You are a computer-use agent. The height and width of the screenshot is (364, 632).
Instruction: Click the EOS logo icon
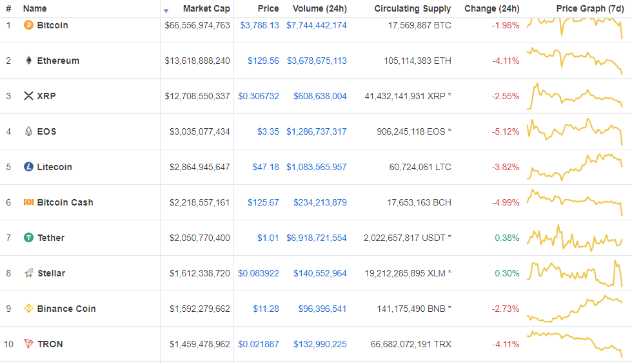[28, 131]
